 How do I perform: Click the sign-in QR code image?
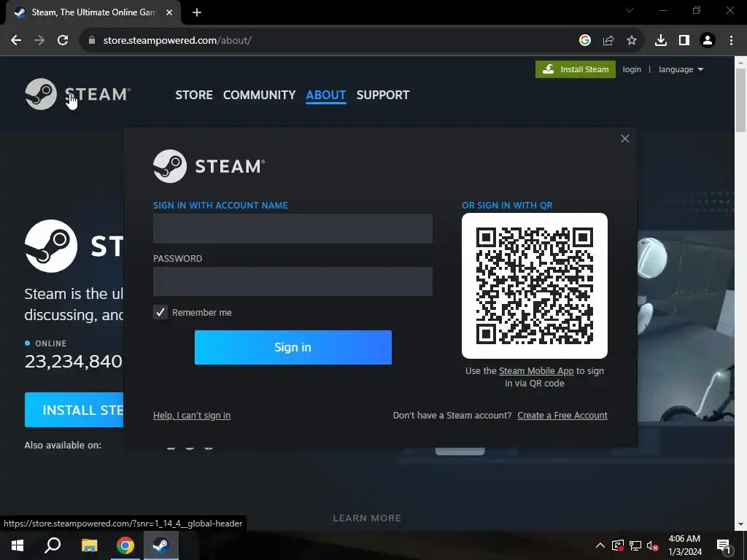[535, 286]
